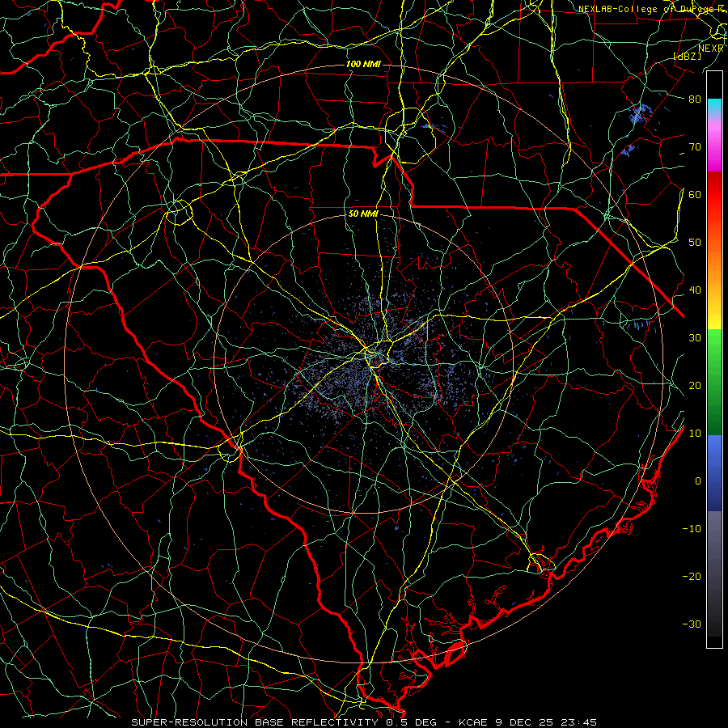This screenshot has width=728, height=728.
Task: Click the 50 value on the dBZ scale
Action: pos(695,243)
